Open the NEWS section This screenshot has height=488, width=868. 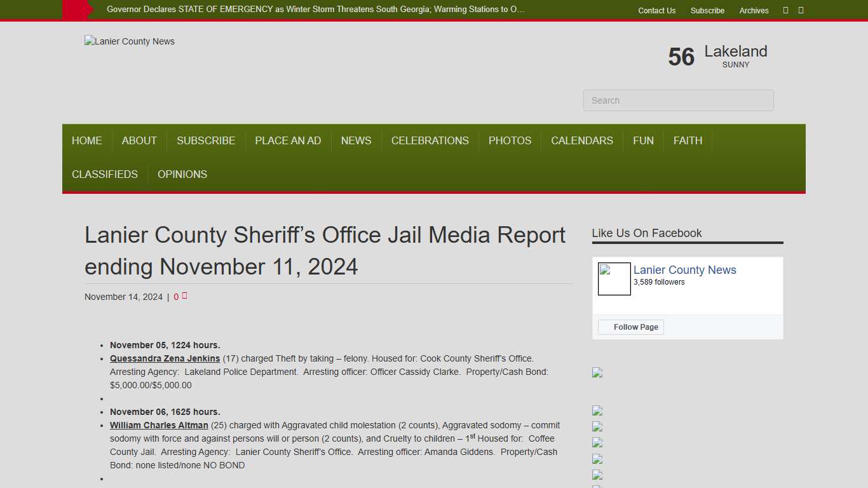coord(356,140)
